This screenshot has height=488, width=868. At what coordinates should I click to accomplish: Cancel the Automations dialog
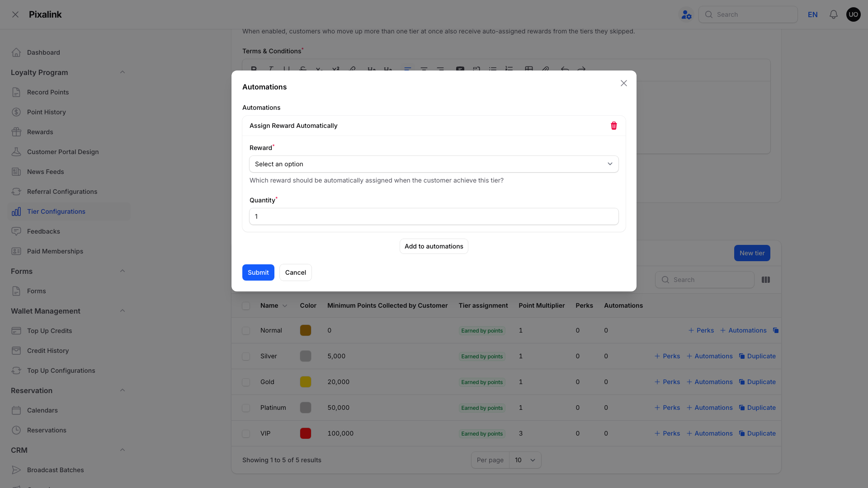click(x=296, y=272)
